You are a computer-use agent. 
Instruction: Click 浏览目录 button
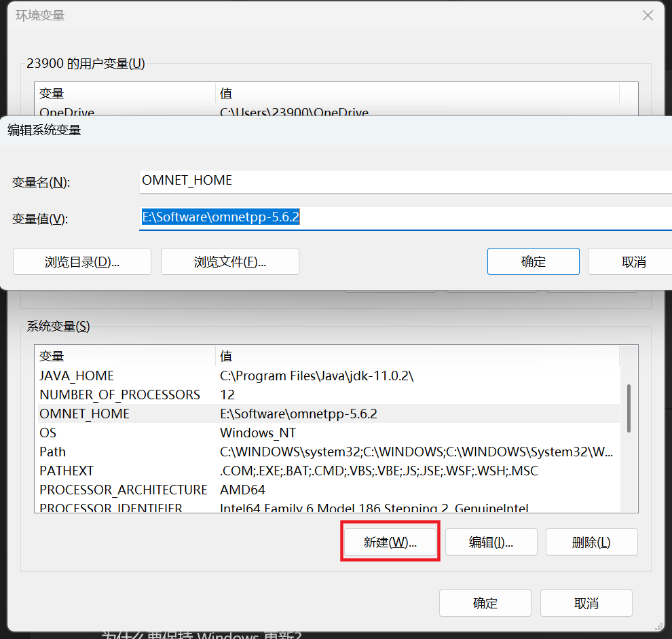point(82,261)
